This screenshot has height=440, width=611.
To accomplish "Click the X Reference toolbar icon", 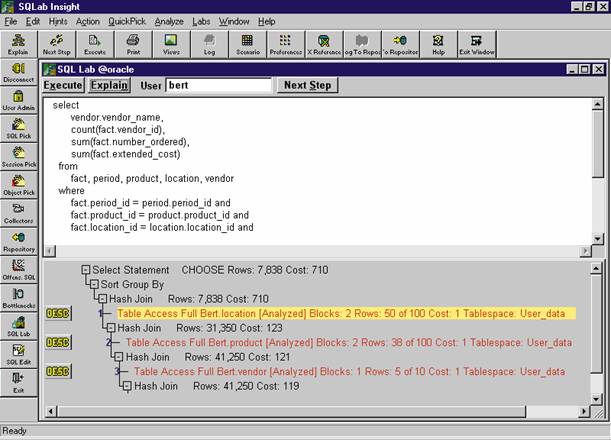I will 324,45.
